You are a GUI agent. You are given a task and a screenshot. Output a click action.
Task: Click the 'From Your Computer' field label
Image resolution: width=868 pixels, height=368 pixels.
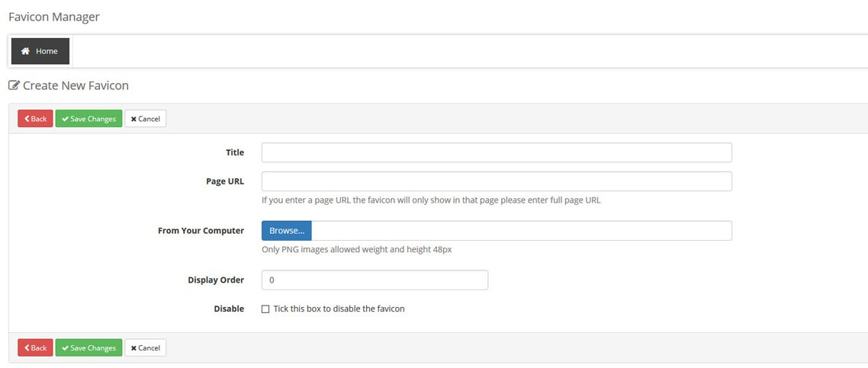click(201, 231)
